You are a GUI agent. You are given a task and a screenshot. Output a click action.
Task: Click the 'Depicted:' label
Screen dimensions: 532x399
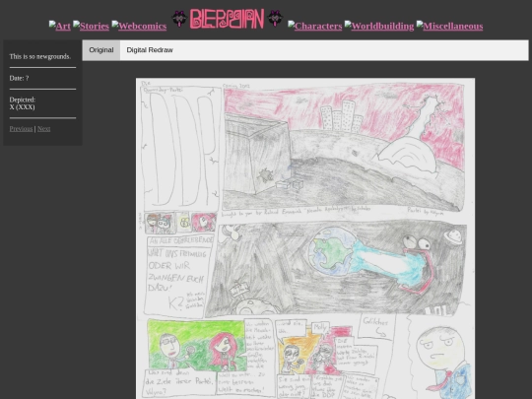[x=23, y=100]
